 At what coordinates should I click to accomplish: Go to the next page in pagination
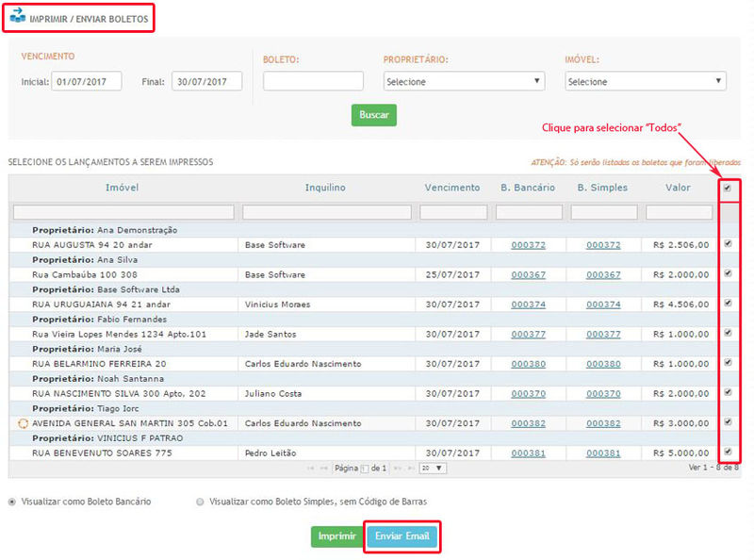(x=397, y=468)
